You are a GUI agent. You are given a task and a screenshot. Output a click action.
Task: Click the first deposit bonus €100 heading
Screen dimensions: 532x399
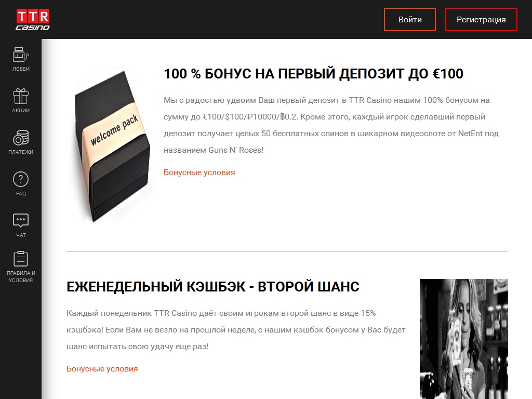pyautogui.click(x=313, y=74)
